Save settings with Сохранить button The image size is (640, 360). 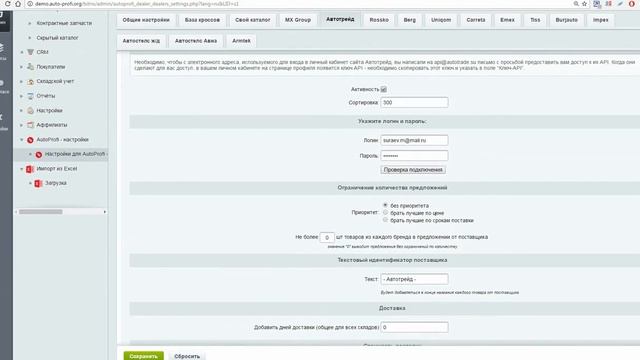coord(144,356)
